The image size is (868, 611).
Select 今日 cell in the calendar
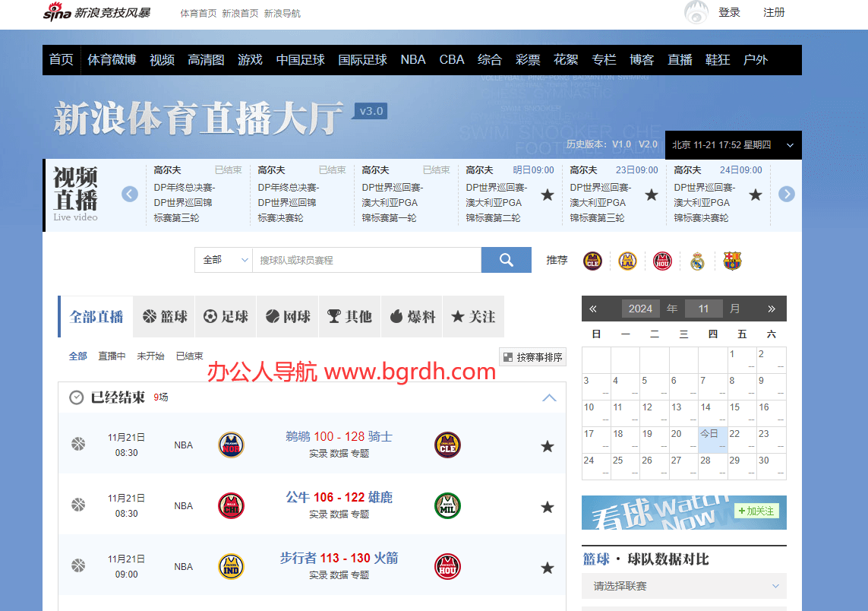[x=712, y=440]
